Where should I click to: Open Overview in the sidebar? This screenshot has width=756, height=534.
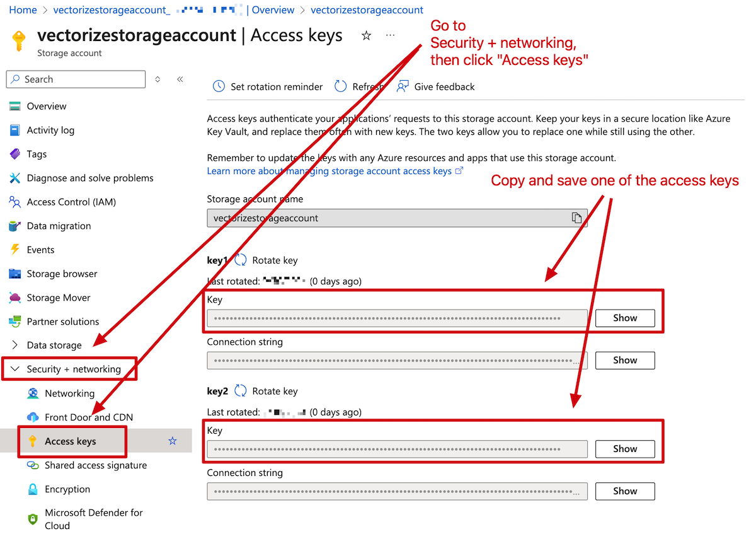point(47,107)
